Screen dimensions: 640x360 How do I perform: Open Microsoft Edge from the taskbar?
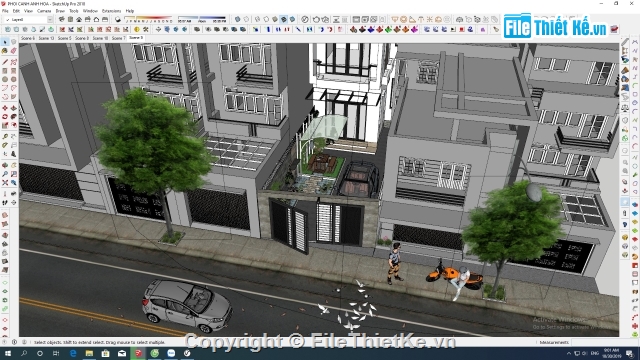tap(73, 353)
